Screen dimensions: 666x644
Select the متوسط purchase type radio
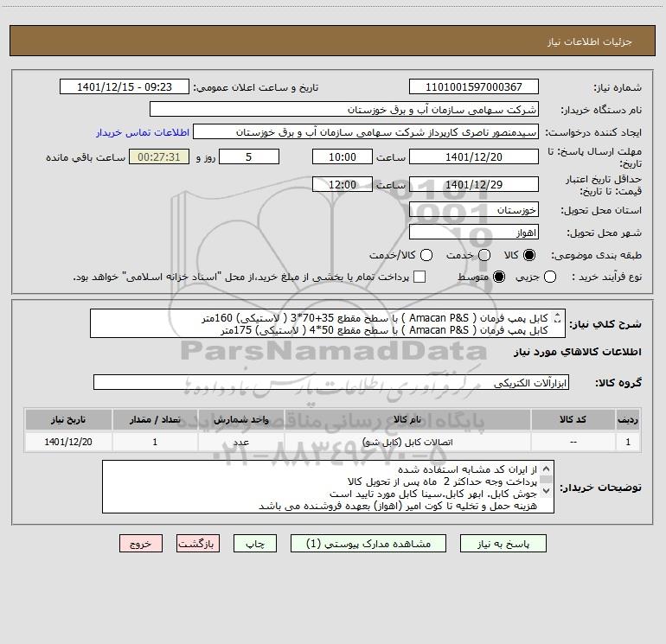[499, 277]
